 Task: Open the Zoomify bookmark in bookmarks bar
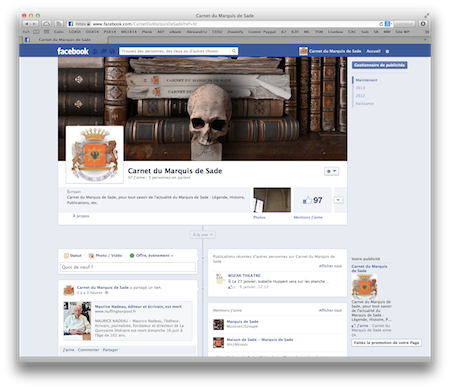tap(235, 32)
